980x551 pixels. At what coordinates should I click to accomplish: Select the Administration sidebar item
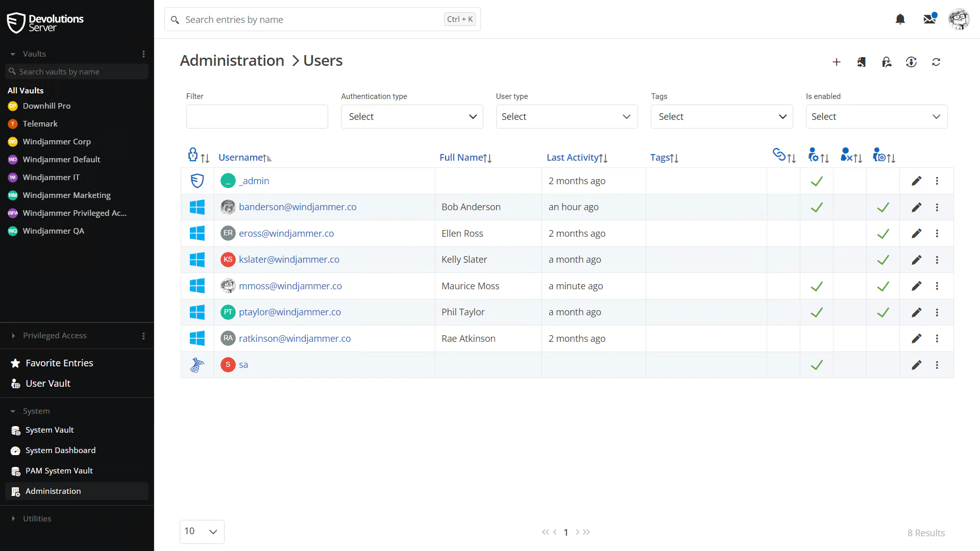pyautogui.click(x=77, y=491)
